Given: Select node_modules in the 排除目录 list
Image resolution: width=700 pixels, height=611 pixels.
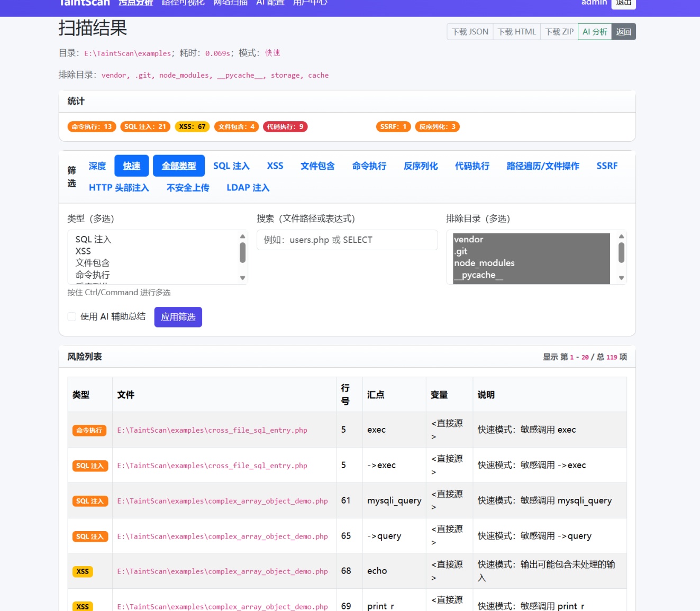Looking at the screenshot, I should [484, 263].
